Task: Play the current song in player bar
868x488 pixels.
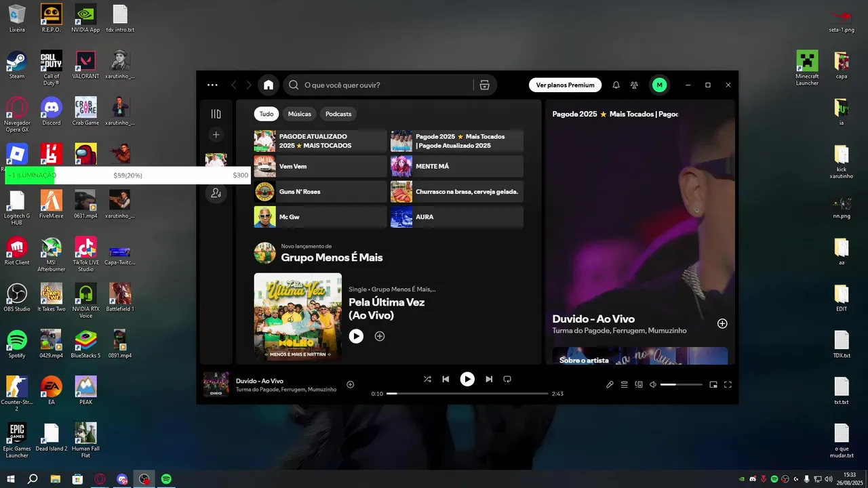Action: click(467, 379)
